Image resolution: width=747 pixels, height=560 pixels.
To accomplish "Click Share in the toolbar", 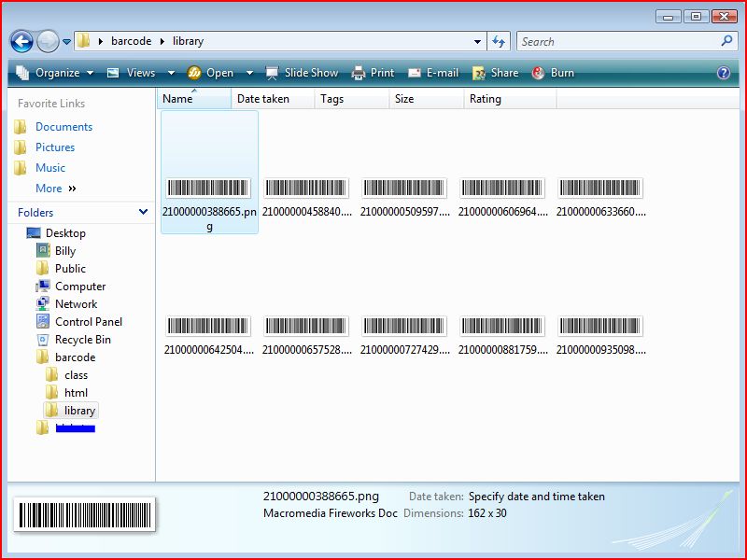I will (x=495, y=73).
